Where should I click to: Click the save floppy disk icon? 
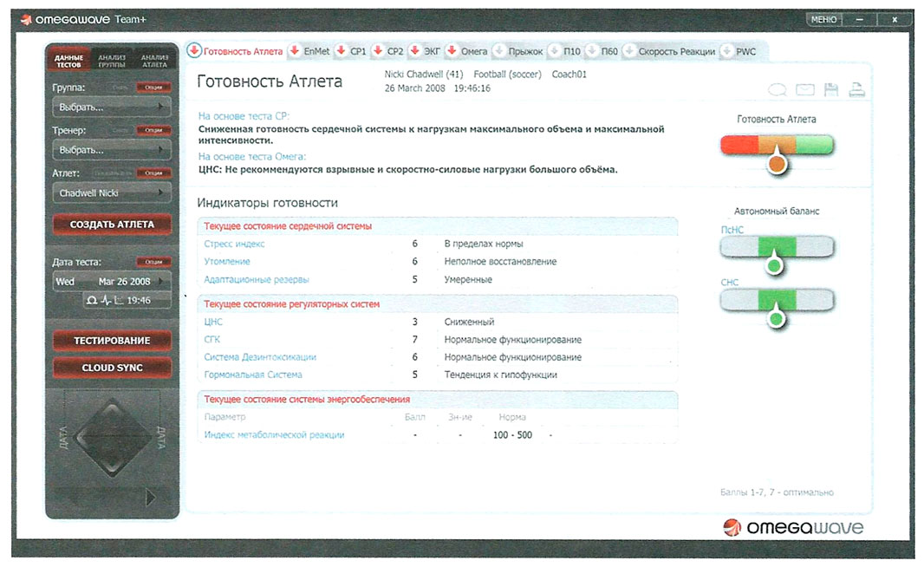pos(831,88)
